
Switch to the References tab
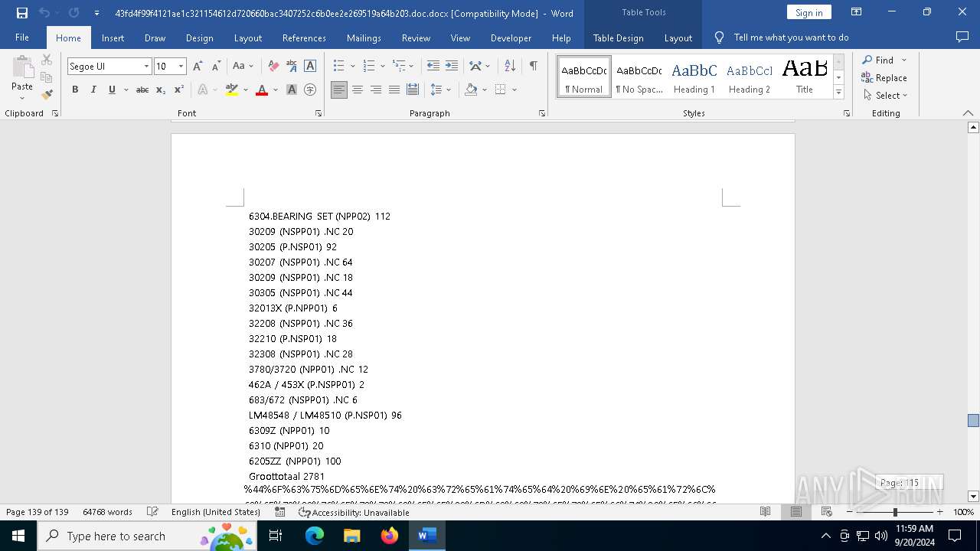pos(304,37)
